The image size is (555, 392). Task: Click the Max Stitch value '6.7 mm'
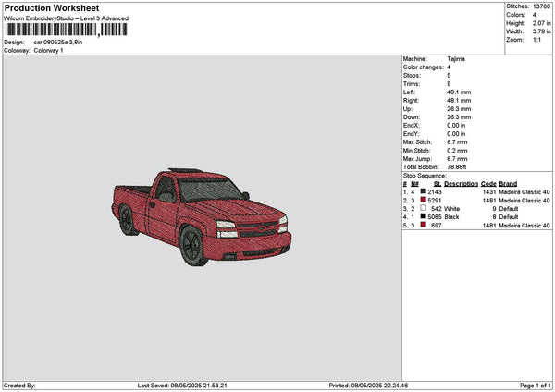click(x=457, y=142)
